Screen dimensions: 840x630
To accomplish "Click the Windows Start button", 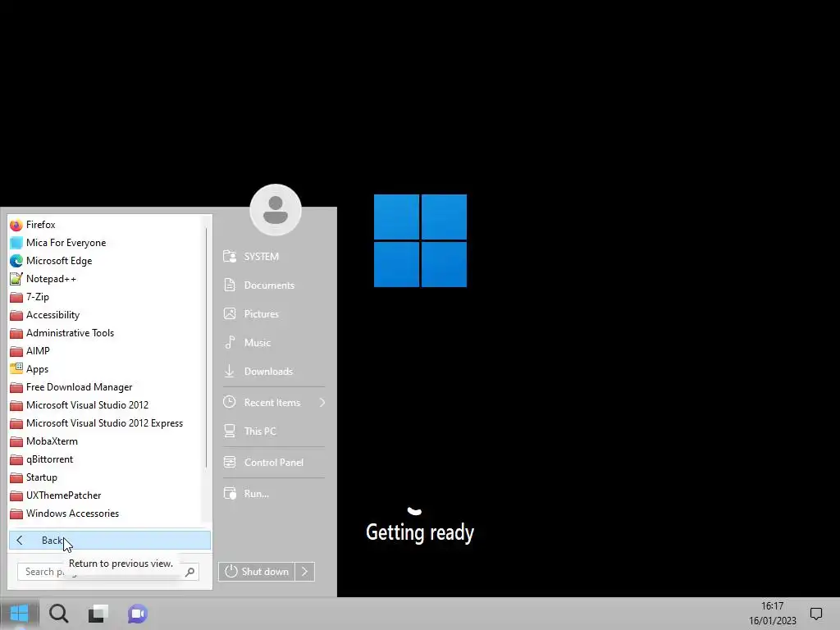I will 20,614.
